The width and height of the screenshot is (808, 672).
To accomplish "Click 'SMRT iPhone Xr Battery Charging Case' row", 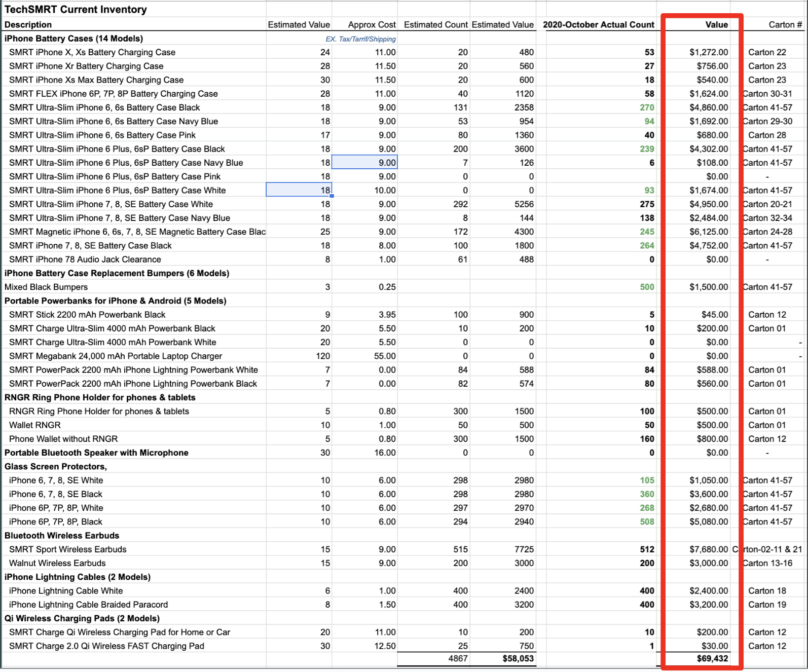I will coord(86,66).
